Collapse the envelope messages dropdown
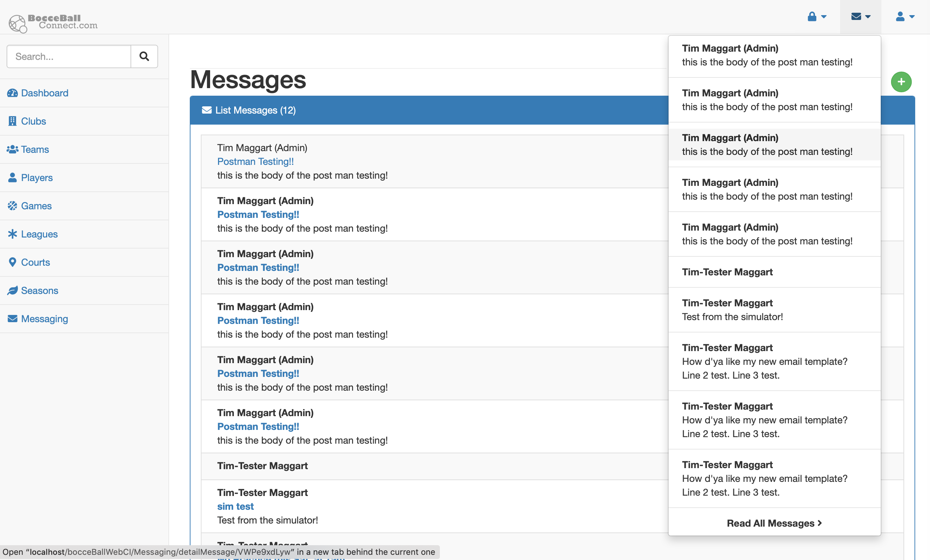The width and height of the screenshot is (930, 560). (860, 17)
